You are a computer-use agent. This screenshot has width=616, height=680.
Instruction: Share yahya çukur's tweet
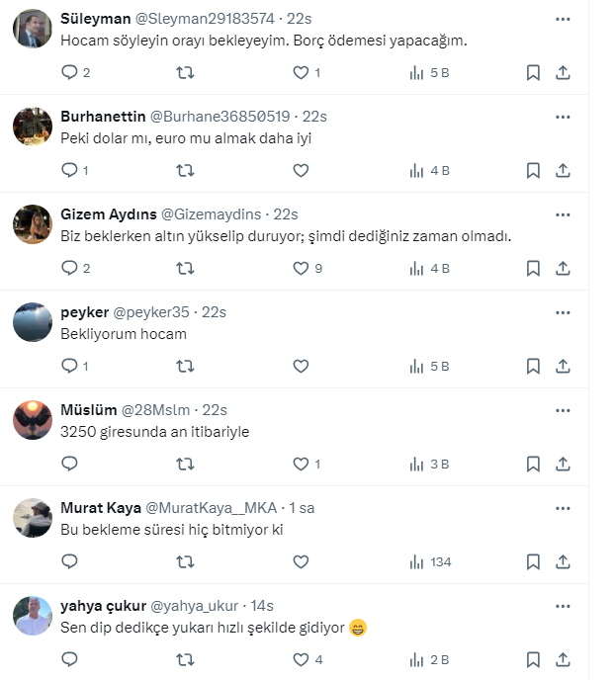click(x=563, y=659)
